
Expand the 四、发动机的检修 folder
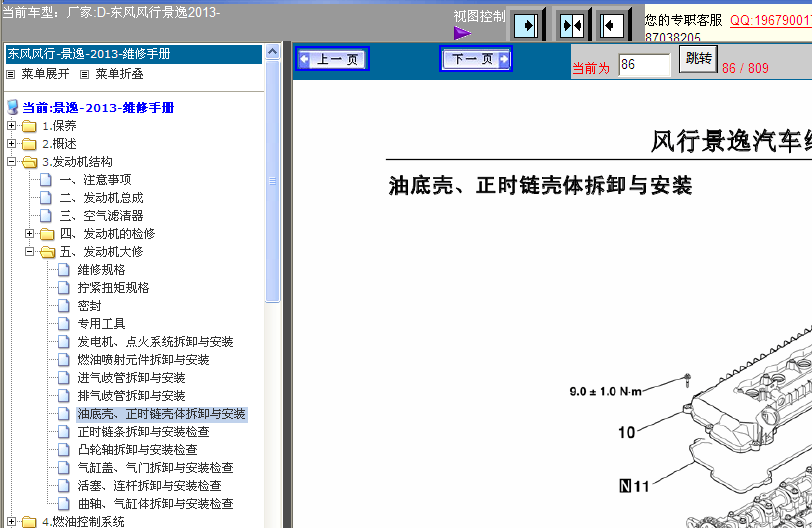click(30, 234)
